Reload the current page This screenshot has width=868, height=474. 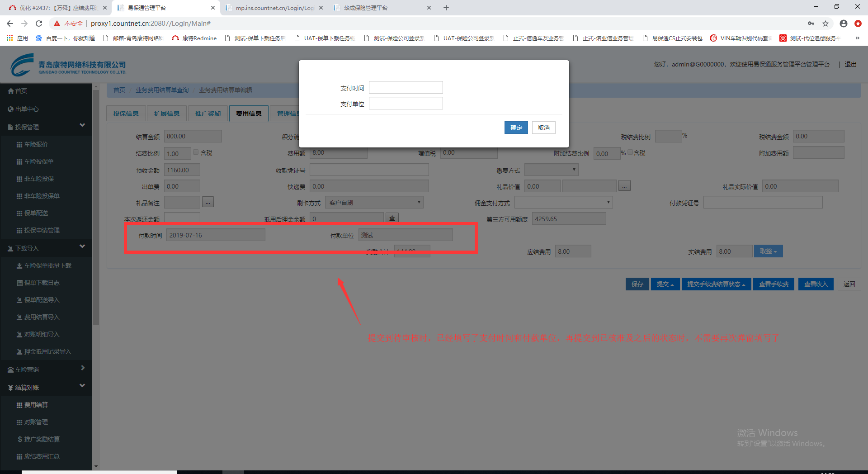(x=39, y=24)
